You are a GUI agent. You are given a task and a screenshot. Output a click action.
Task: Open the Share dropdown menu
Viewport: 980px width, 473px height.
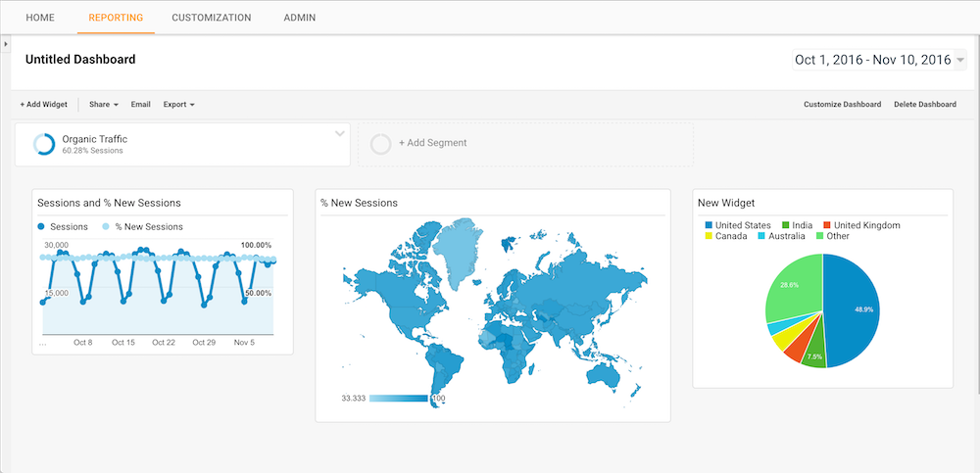(103, 104)
